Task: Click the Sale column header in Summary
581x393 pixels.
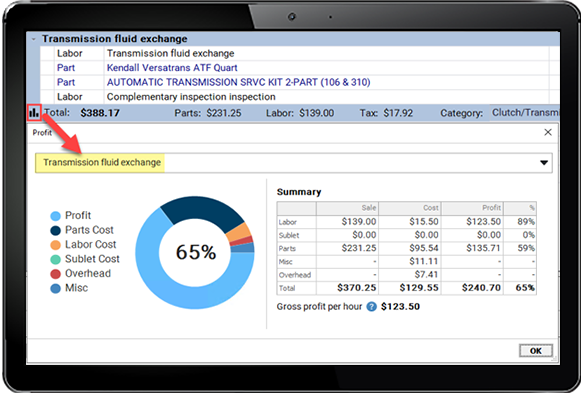Action: (x=347, y=208)
